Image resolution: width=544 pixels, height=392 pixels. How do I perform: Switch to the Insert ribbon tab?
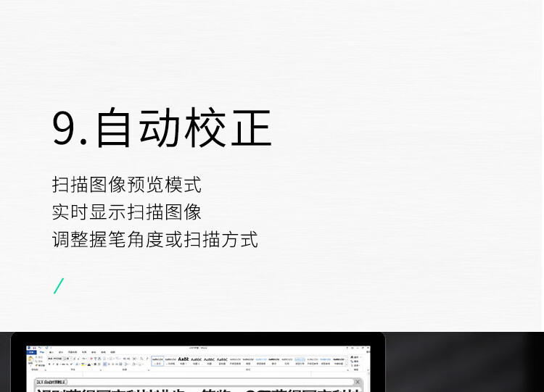pos(51,353)
